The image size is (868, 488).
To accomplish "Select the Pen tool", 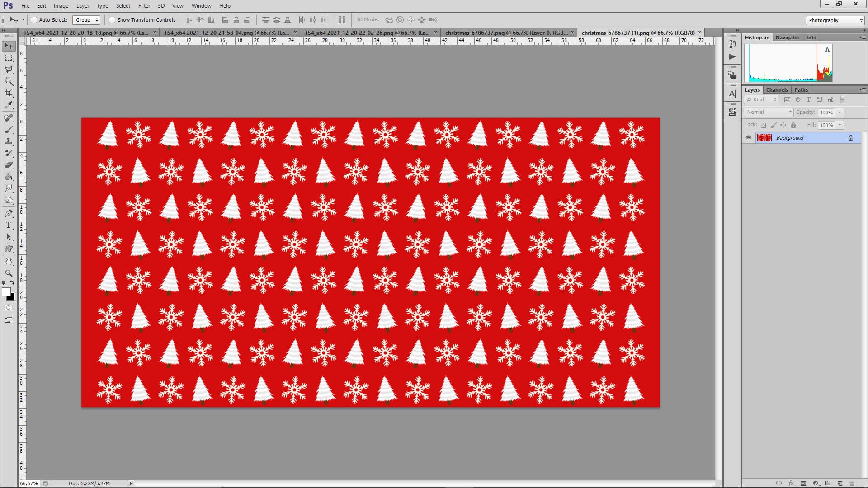I will click(x=9, y=213).
